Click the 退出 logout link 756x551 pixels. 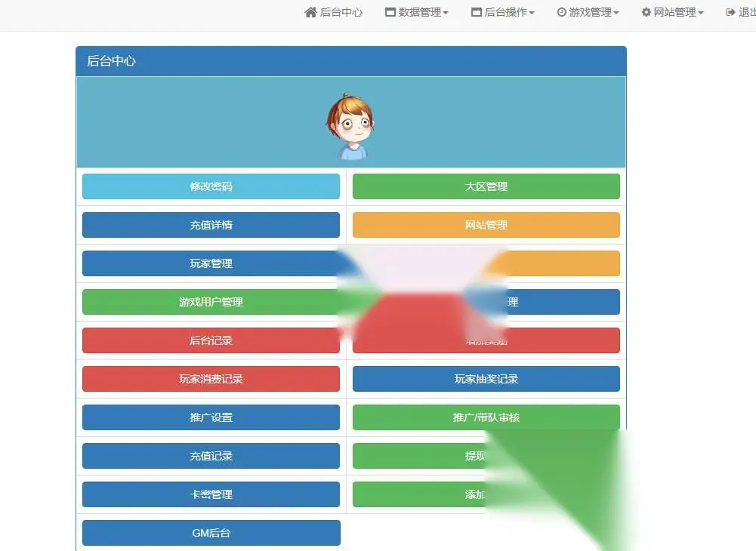(x=741, y=12)
